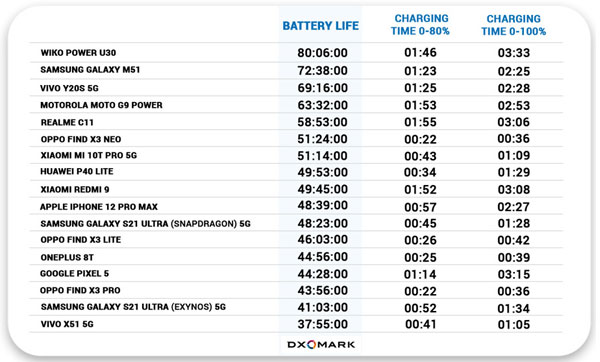
Task: Click battery life value 58:53:00
Action: coord(323,122)
